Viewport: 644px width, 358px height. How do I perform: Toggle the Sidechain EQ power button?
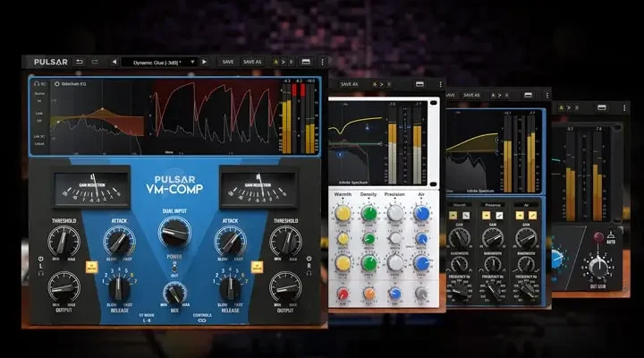click(x=56, y=83)
